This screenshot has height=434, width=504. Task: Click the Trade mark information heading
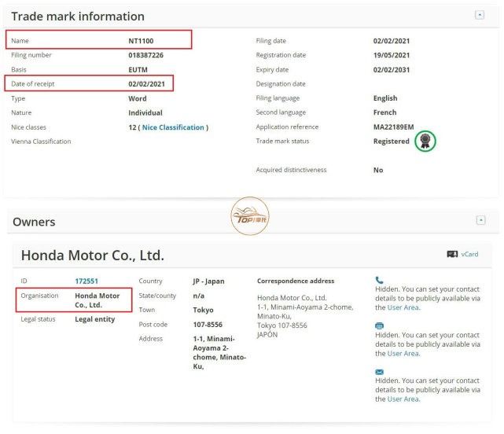78,17
